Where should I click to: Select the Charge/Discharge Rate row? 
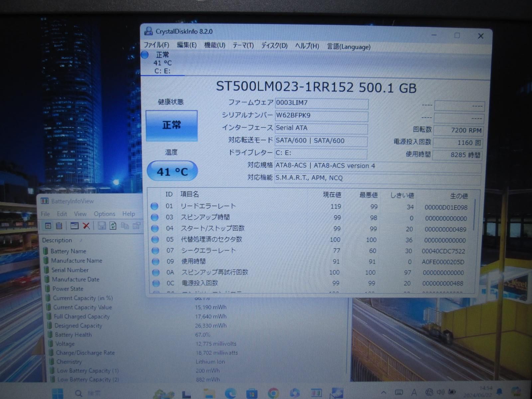point(85,352)
